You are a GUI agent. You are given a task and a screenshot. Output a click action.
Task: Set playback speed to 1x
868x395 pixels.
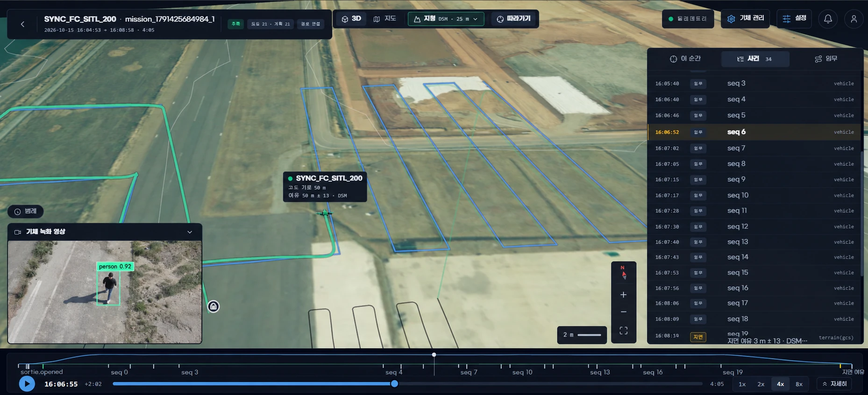pyautogui.click(x=742, y=384)
